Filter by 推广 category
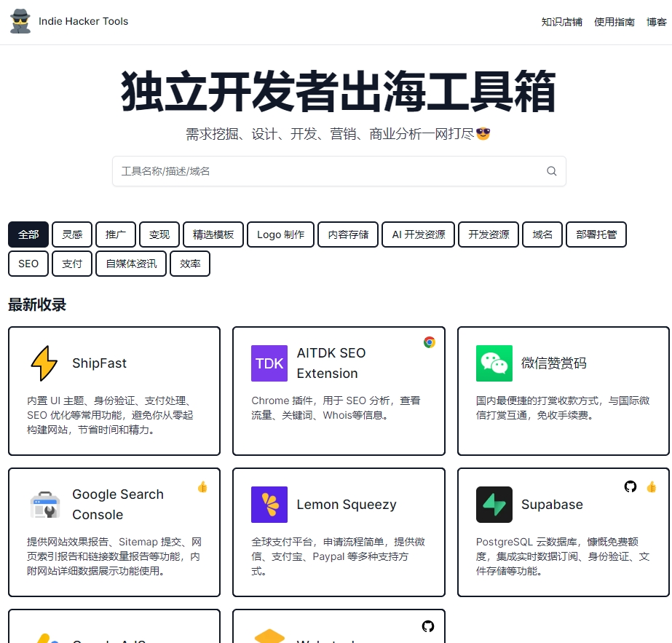672x643 pixels. pos(116,234)
